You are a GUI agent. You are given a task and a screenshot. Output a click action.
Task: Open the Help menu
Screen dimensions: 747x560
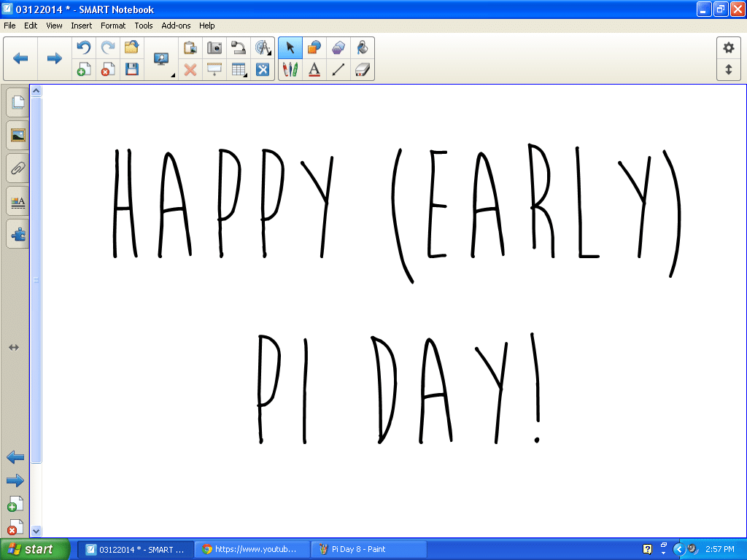(206, 26)
